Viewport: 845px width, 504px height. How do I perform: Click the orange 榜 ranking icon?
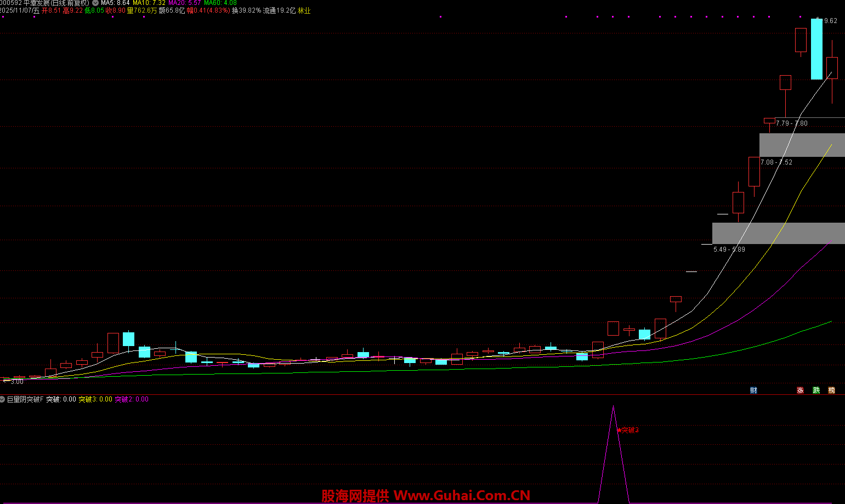coord(831,390)
